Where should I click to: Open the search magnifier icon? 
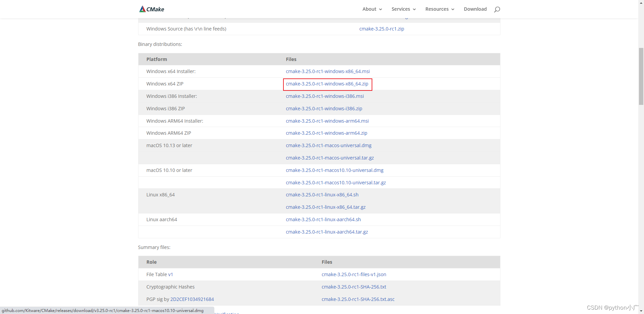point(497,9)
